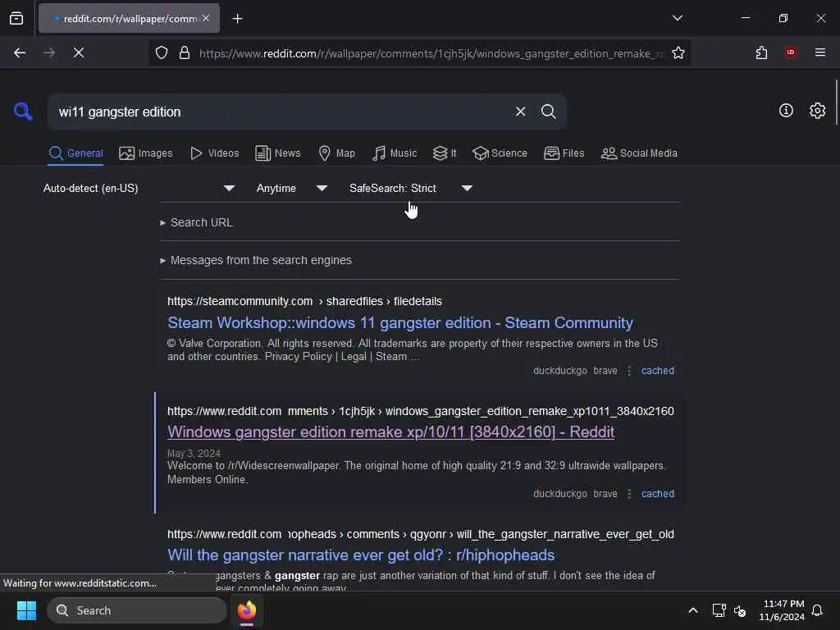
Task: Switch to the Music category
Action: click(395, 153)
